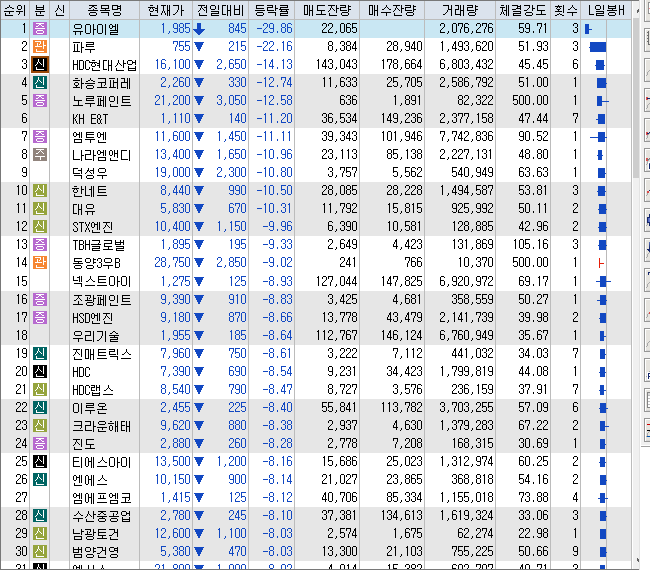Click the green 신 badge beside 범양건영
The height and width of the screenshot is (570, 650).
[40, 552]
